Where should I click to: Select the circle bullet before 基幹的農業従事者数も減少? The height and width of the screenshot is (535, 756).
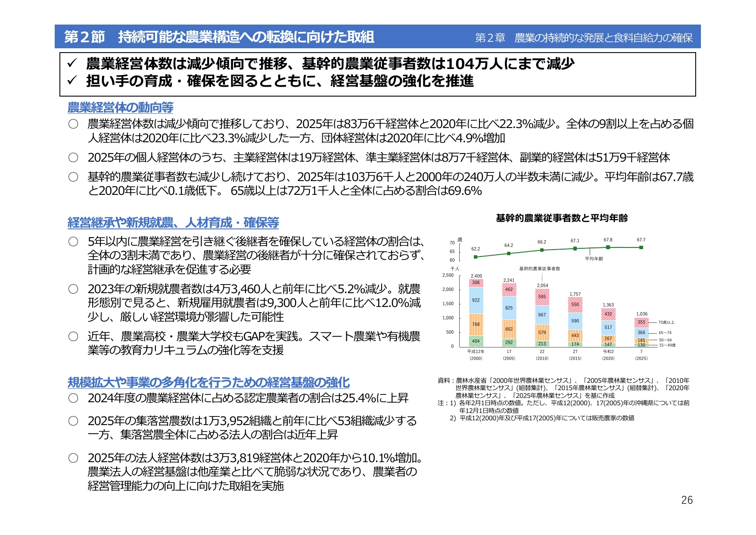point(73,177)
